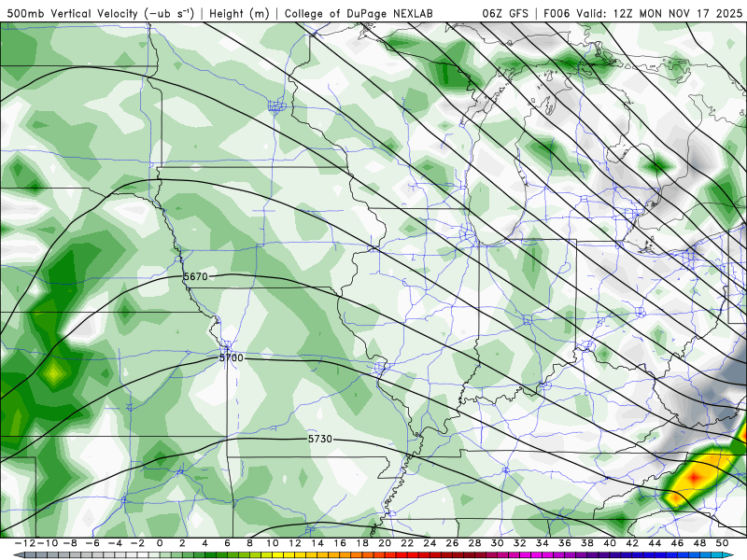Screen dimensions: 747x560
Task: Click the 22 value on the color scale
Action: (x=407, y=543)
